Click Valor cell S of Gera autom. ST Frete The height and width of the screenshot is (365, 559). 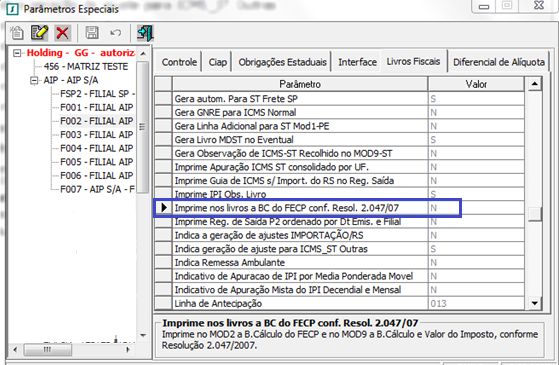[476, 99]
